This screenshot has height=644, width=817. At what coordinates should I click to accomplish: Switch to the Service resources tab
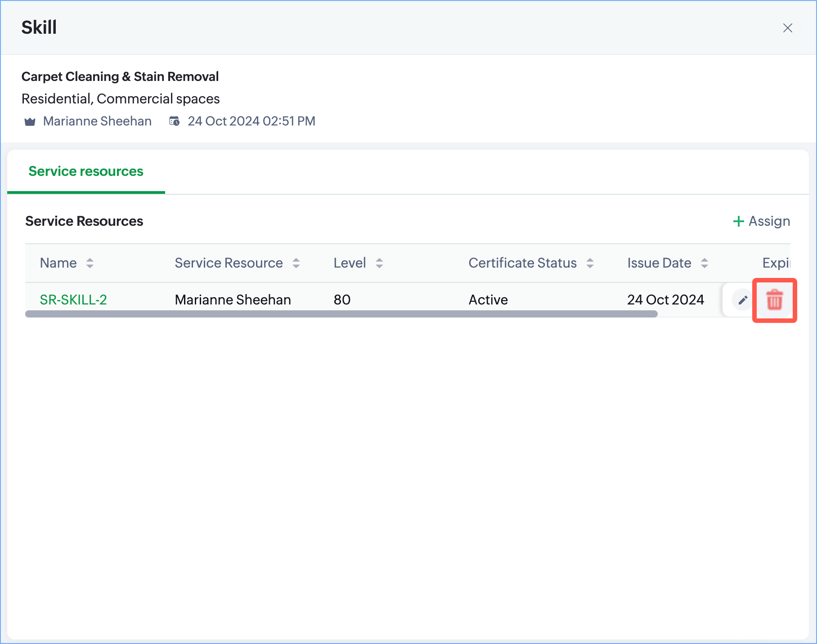tap(86, 171)
